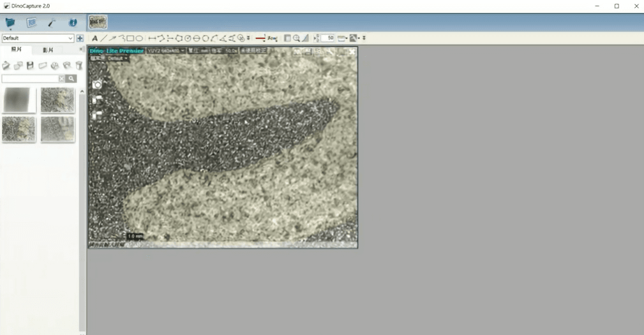
Task: Select the Ellipse drawing tool
Action: coord(139,38)
